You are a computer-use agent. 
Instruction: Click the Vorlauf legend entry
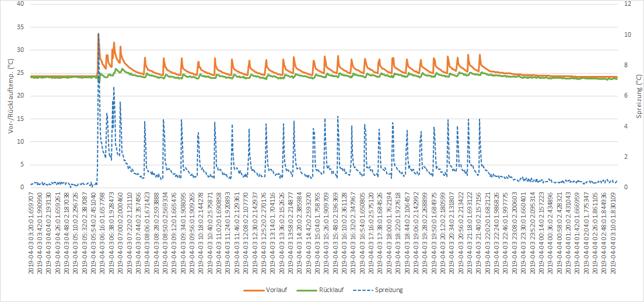pyautogui.click(x=274, y=290)
